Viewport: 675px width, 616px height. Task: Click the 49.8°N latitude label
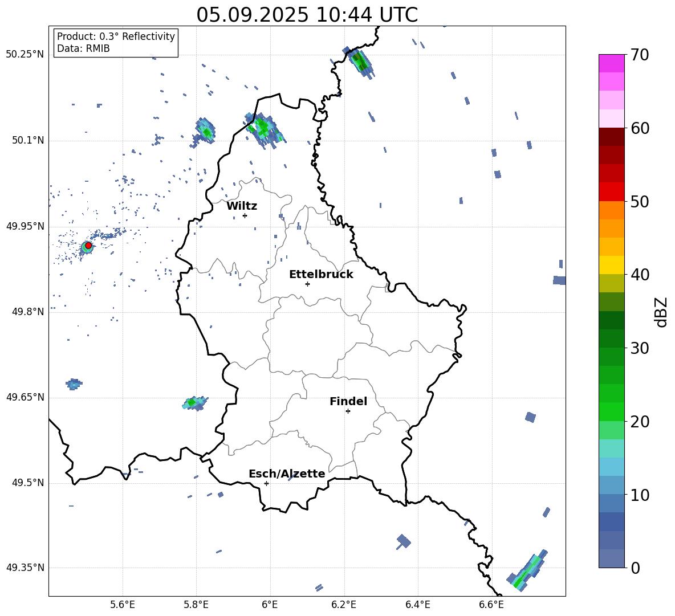click(x=28, y=312)
